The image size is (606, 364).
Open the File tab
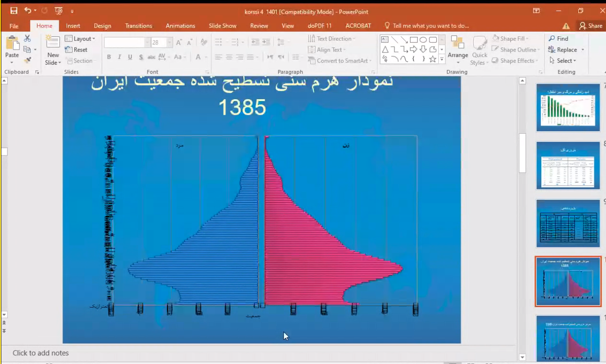click(14, 26)
